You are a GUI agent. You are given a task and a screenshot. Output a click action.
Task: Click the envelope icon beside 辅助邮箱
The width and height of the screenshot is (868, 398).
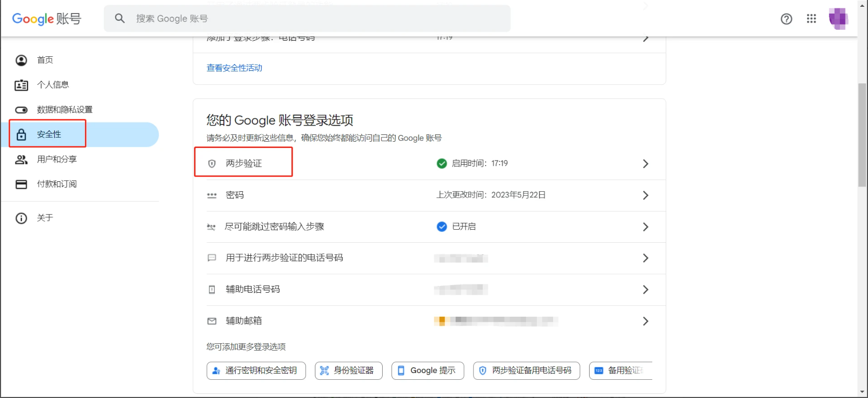click(x=212, y=321)
